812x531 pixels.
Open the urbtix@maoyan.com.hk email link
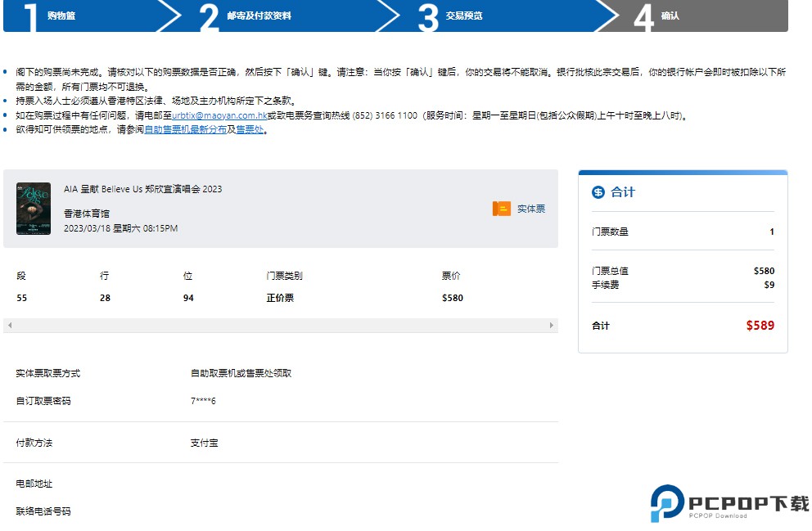click(220, 116)
